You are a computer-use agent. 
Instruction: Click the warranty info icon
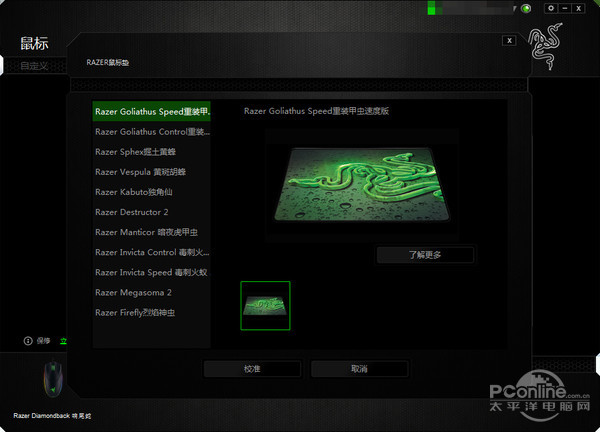click(28, 341)
